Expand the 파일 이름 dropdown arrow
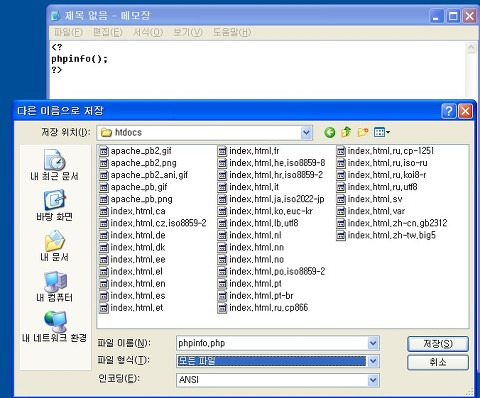Screen dimensions: 480x398 click(373, 343)
